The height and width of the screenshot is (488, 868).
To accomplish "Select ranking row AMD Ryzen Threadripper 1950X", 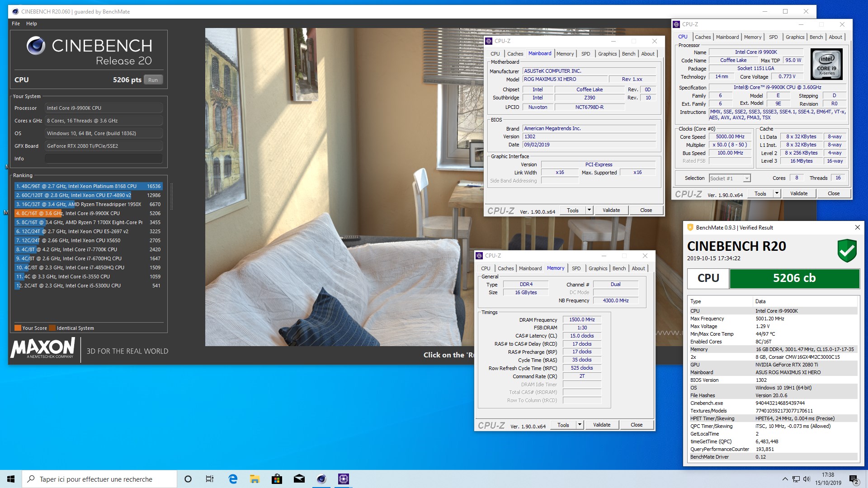I will 89,204.
